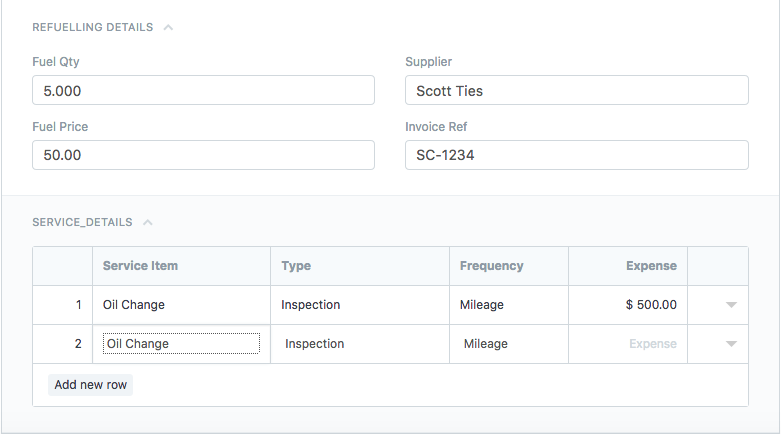781x434 pixels.
Task: Select the Supplier field with Scott Ties
Action: point(576,91)
